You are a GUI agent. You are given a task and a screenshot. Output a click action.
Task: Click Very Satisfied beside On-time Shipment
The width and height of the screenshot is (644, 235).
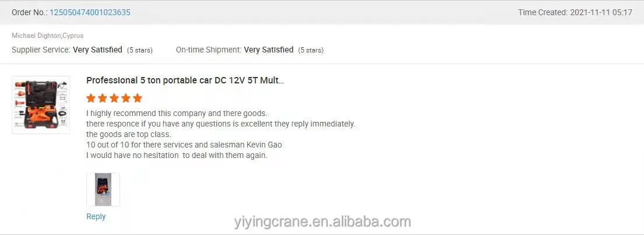269,50
